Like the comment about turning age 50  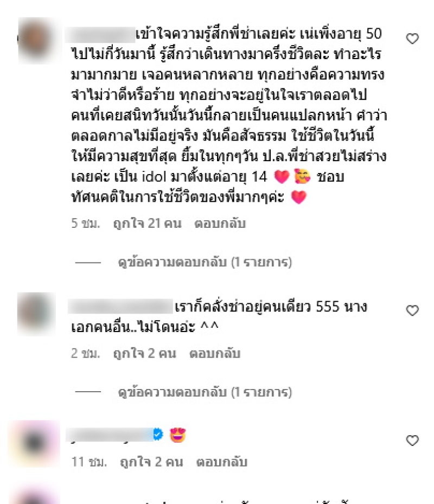point(412,39)
